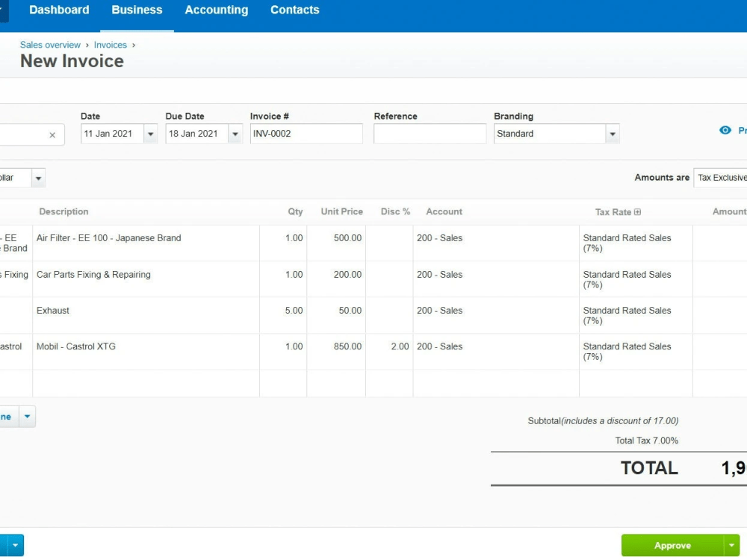Click unit price 50.00 cell

tap(336, 315)
